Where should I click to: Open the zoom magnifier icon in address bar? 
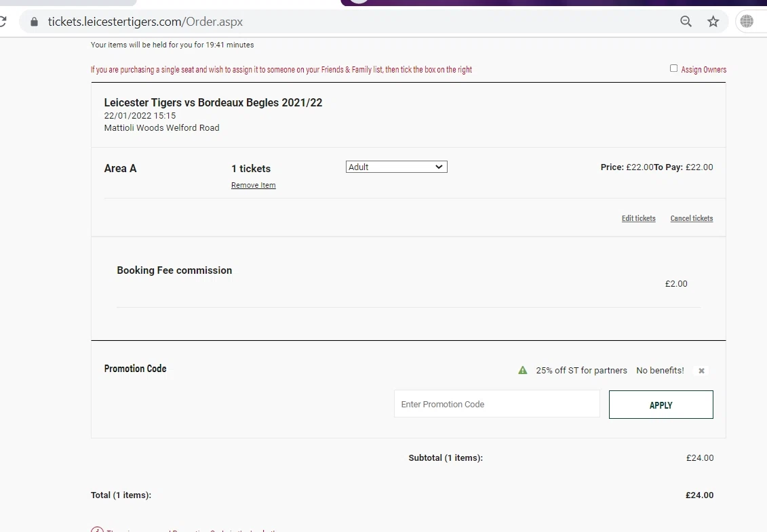pos(686,22)
